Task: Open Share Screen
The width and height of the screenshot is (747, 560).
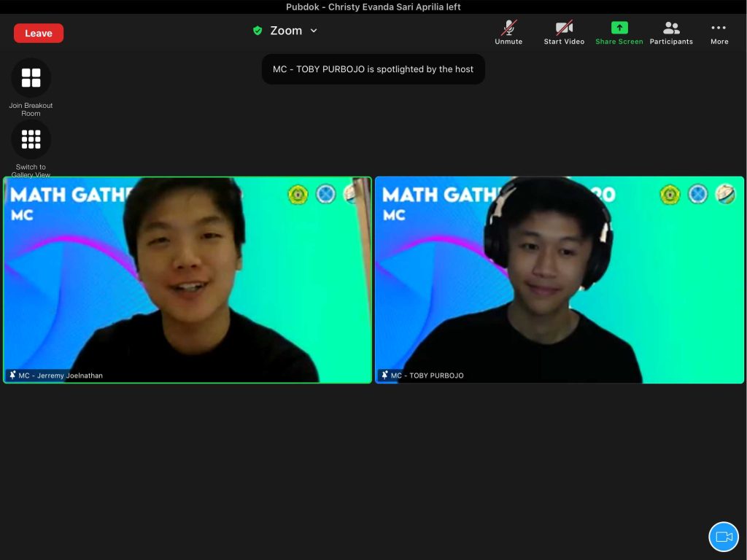Action: click(619, 33)
